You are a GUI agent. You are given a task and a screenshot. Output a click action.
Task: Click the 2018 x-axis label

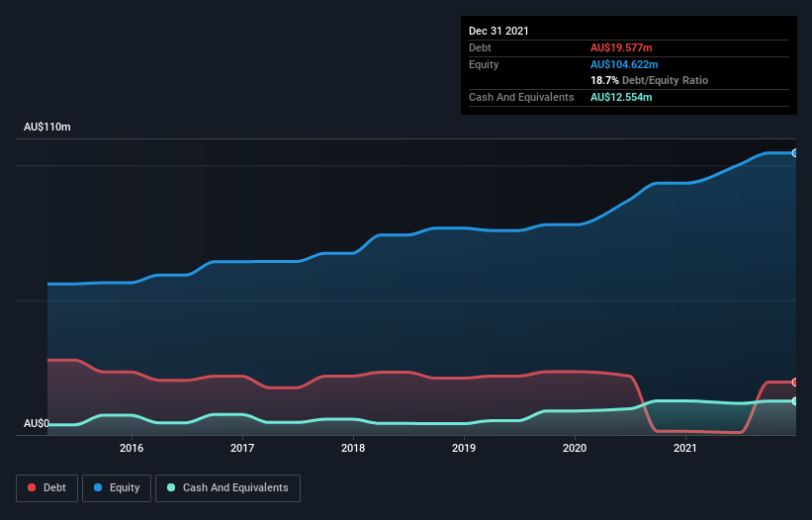tap(353, 448)
